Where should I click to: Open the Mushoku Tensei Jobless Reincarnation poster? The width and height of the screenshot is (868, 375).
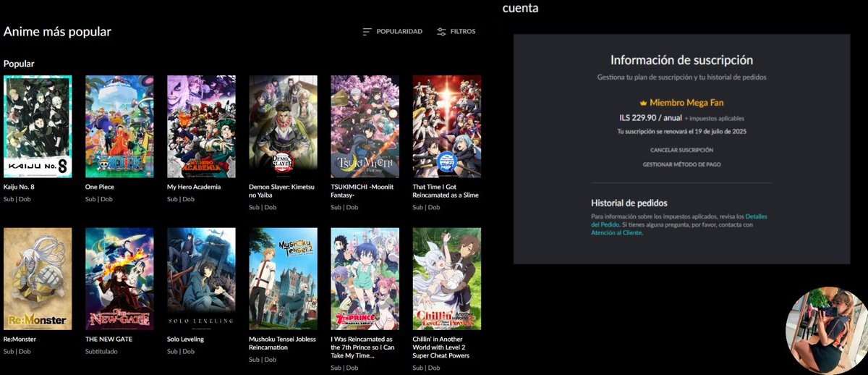(x=283, y=279)
